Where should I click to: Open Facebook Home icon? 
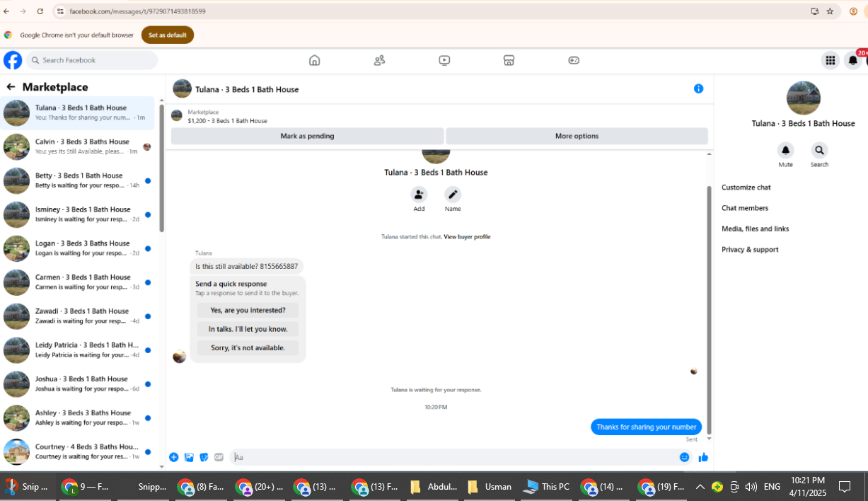(x=315, y=60)
